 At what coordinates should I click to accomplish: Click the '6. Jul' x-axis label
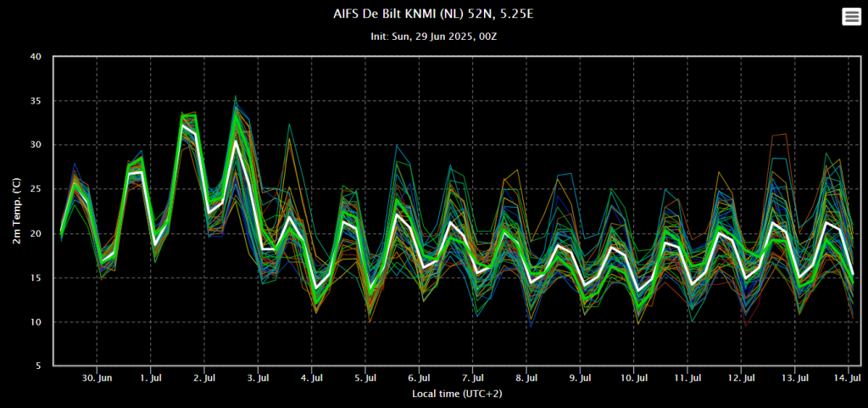point(419,378)
